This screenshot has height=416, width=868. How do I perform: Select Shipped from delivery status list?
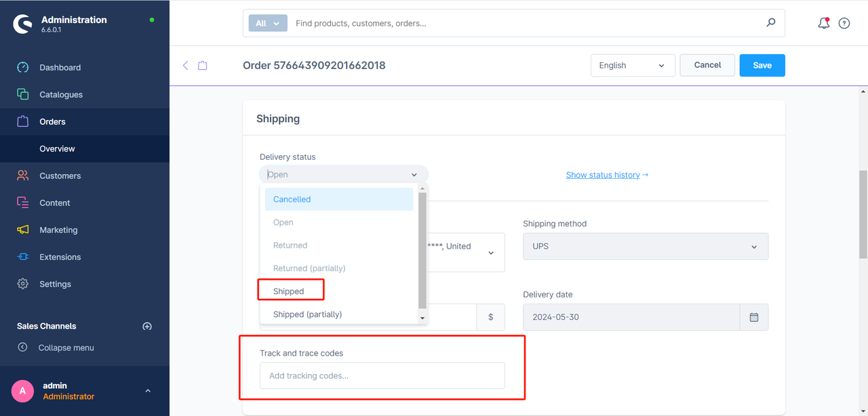(290, 291)
